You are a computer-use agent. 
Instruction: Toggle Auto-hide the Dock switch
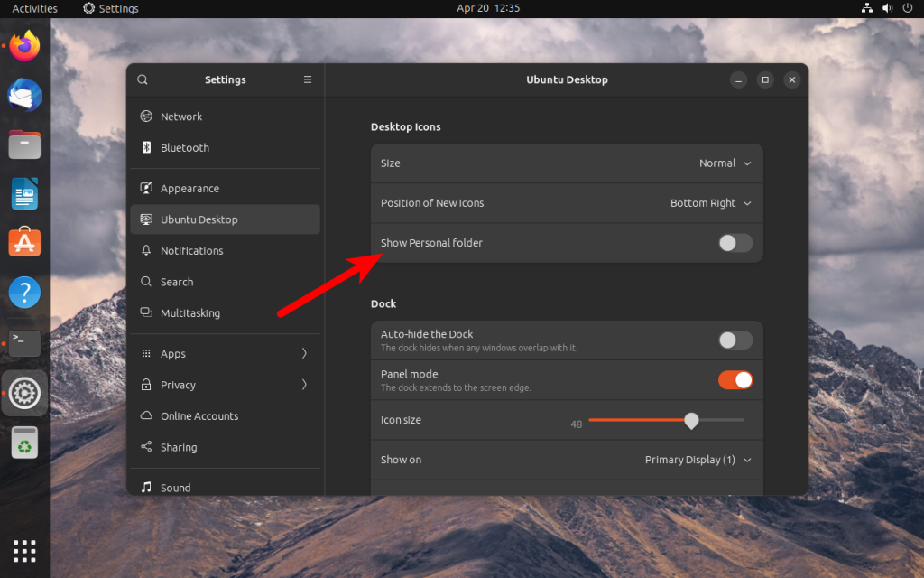(735, 340)
